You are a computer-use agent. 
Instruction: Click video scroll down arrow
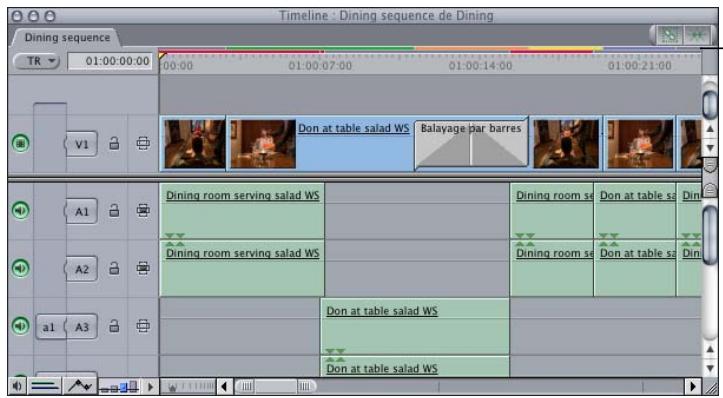[710, 148]
